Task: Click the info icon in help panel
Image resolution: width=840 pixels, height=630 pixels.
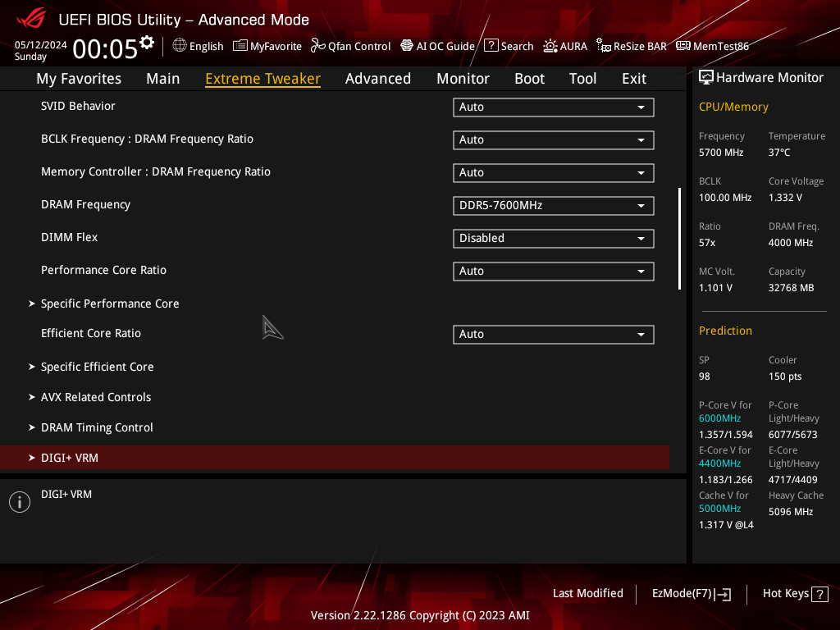Action: coord(20,502)
